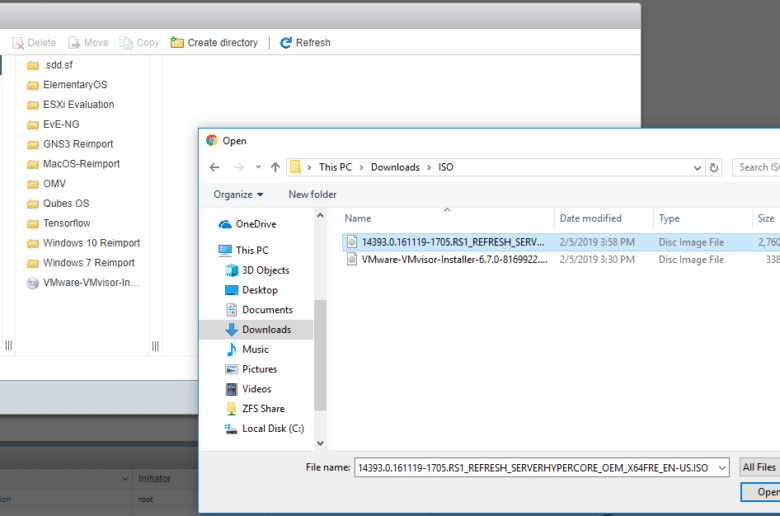Click Delete in the datastore browser toolbar
Image resolution: width=780 pixels, height=516 pixels.
click(x=34, y=43)
